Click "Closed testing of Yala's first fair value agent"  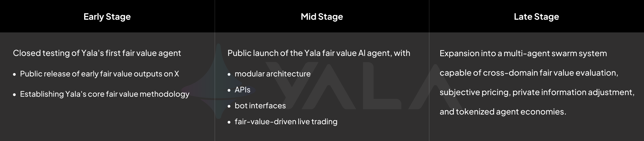pos(97,53)
